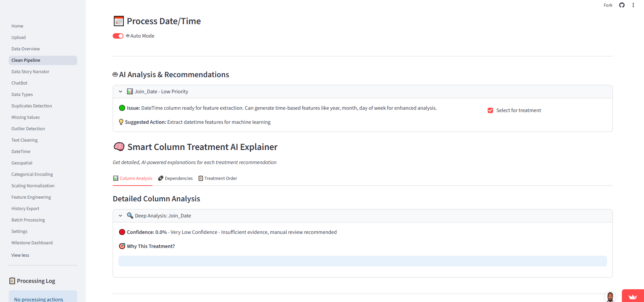Go to the Missing Values page

click(x=25, y=117)
